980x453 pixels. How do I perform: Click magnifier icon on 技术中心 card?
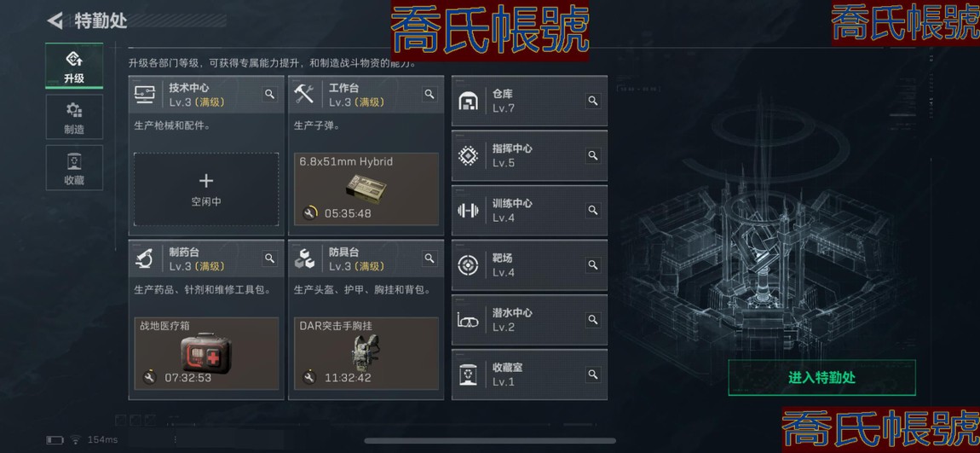269,95
